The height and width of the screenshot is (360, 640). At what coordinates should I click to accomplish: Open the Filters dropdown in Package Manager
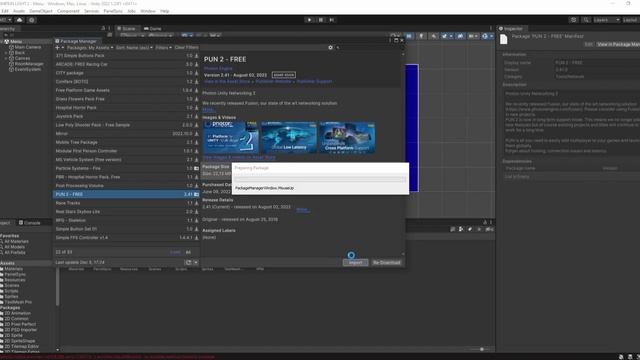[x=164, y=47]
